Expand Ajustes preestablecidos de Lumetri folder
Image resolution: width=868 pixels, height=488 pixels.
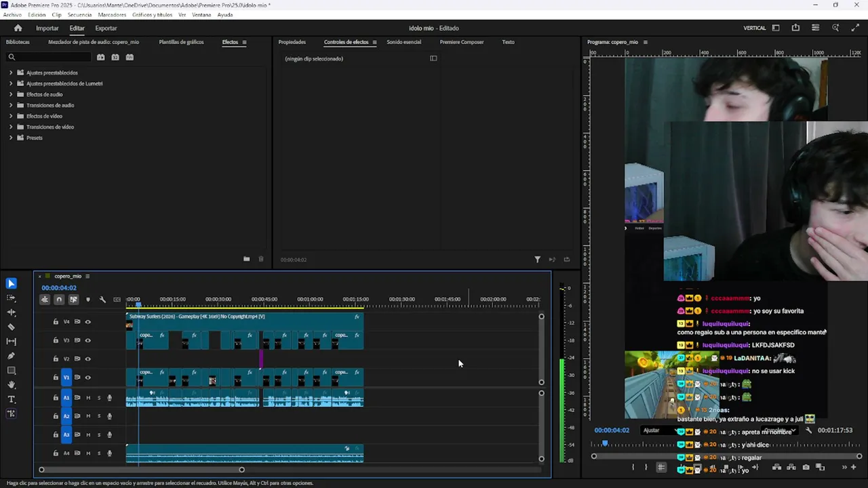11,83
